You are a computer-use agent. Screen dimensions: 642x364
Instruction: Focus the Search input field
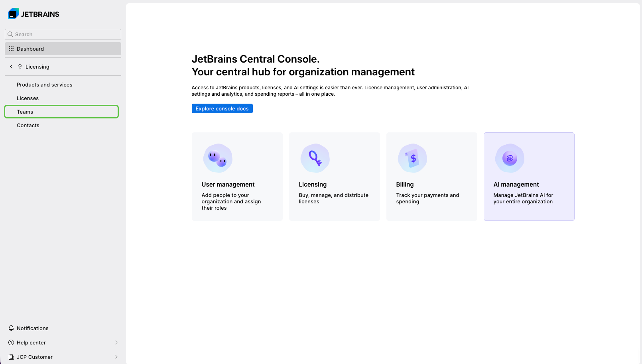coord(63,34)
